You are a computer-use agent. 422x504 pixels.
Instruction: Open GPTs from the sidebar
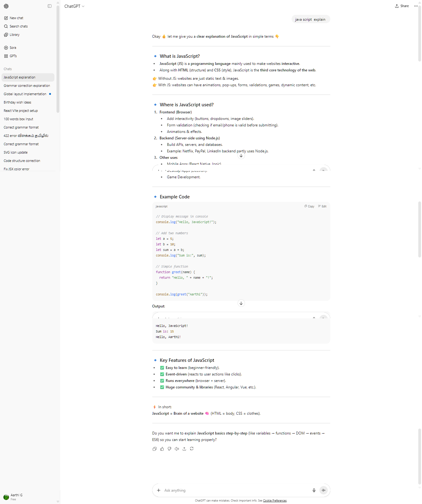(x=13, y=56)
